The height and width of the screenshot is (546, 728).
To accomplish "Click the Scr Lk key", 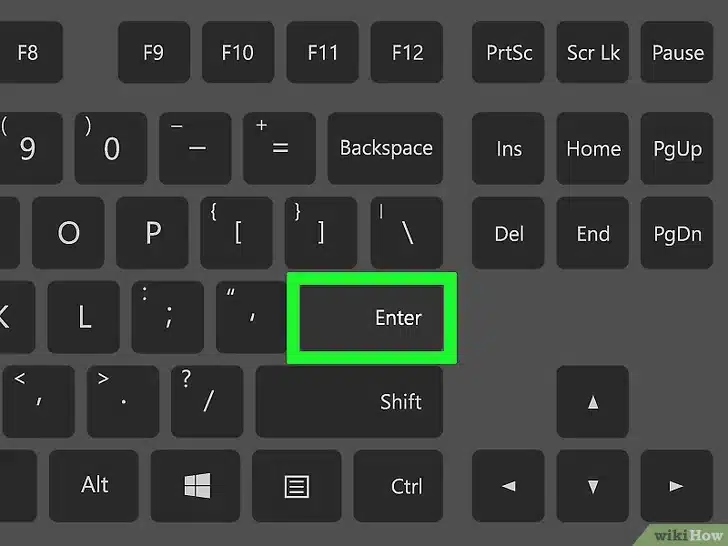I will 592,52.
